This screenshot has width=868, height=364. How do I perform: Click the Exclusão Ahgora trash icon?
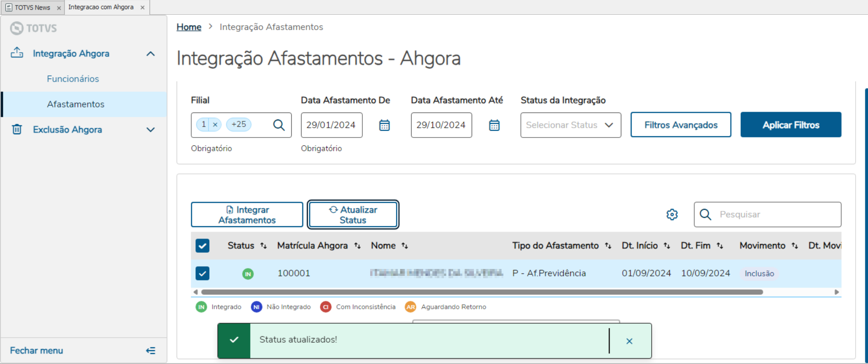17,129
